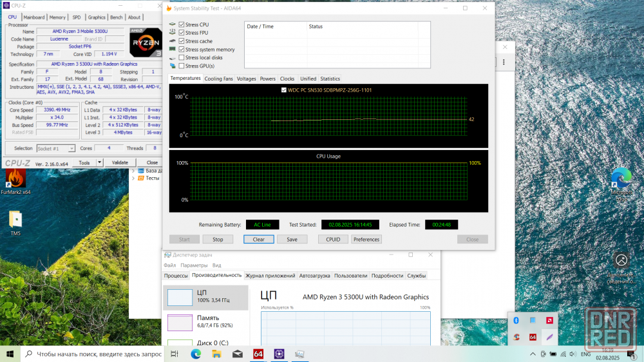Open File Explorer from taskbar
This screenshot has height=362, width=644.
216,354
